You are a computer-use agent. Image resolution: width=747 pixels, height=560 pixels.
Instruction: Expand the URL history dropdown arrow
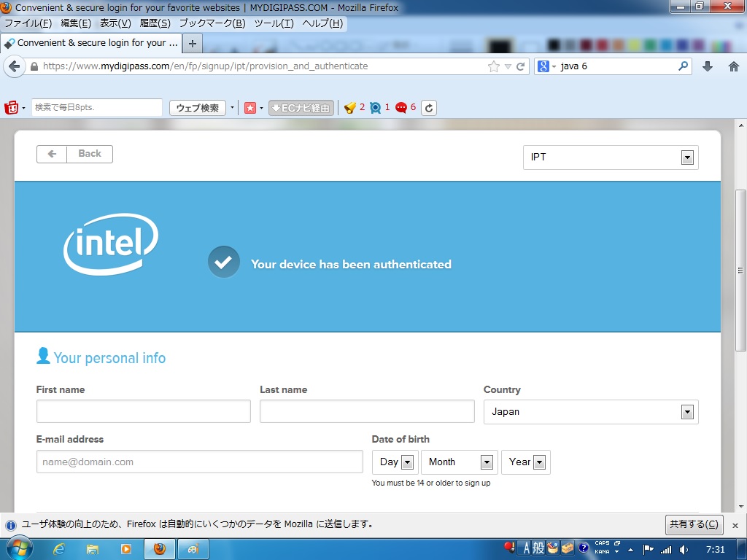point(508,66)
